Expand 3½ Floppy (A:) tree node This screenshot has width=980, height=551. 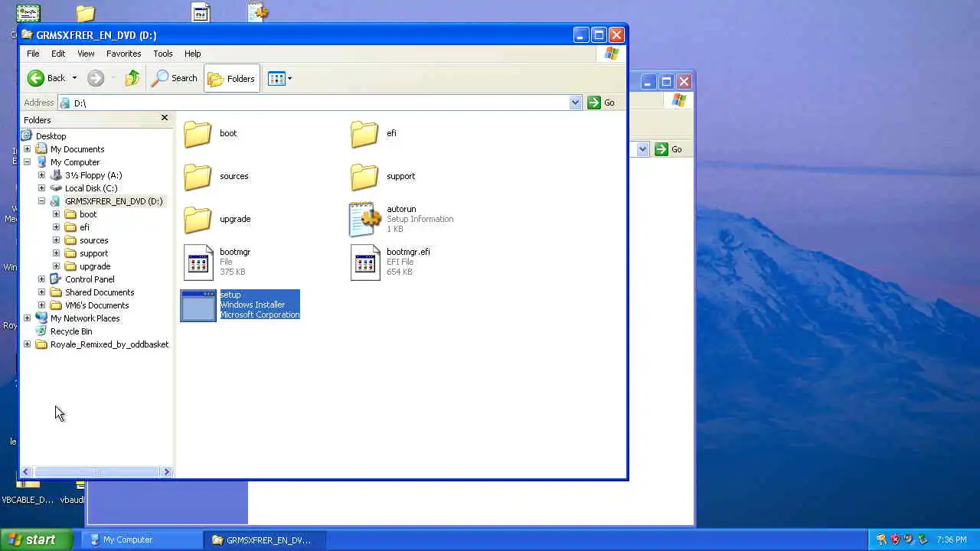(42, 175)
